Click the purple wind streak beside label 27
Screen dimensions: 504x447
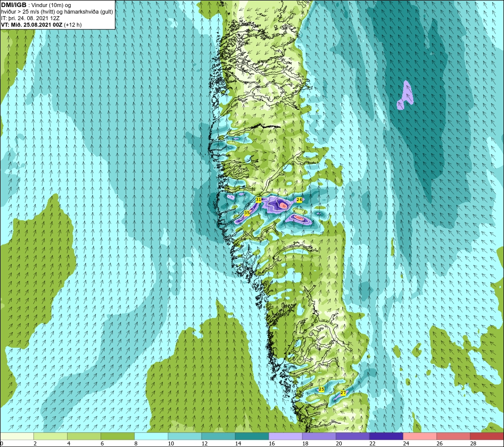coord(339,396)
